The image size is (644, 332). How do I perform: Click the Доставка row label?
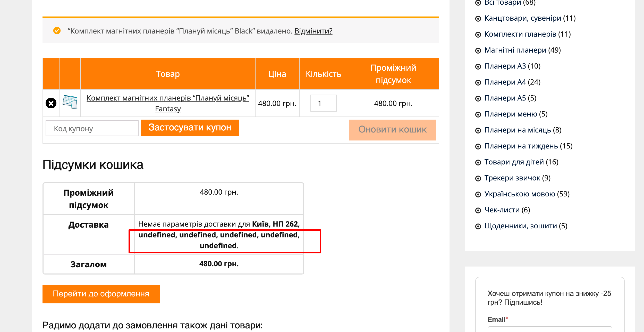[x=88, y=225]
